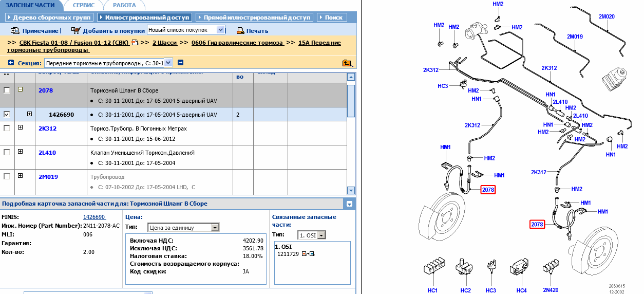Click the orange folder-up icon

pos(347,63)
